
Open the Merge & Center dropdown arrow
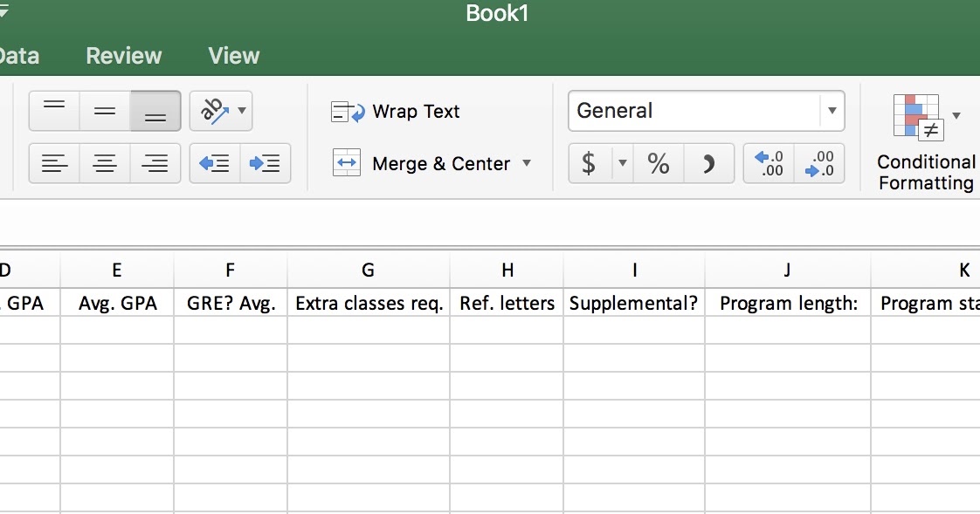point(527,164)
